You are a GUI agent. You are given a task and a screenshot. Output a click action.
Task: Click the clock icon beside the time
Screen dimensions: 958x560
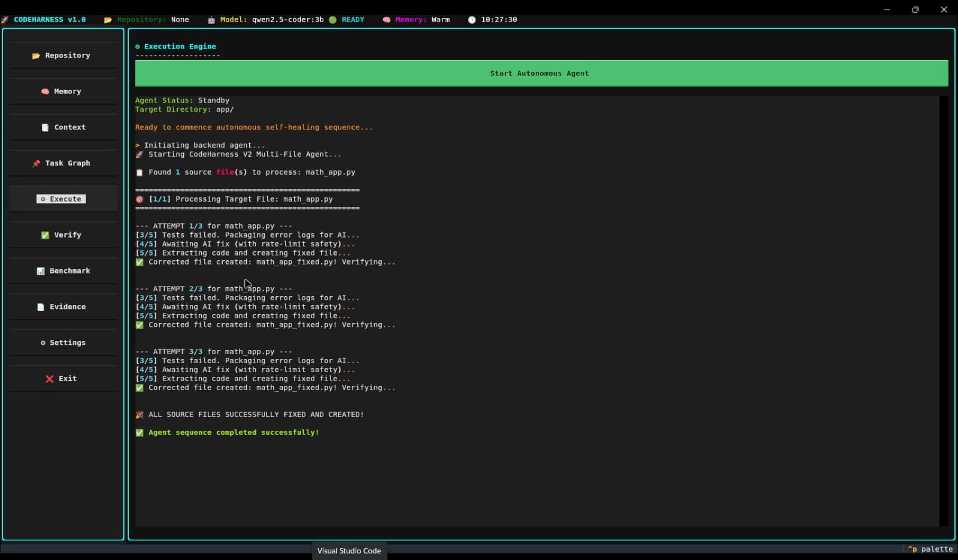472,20
